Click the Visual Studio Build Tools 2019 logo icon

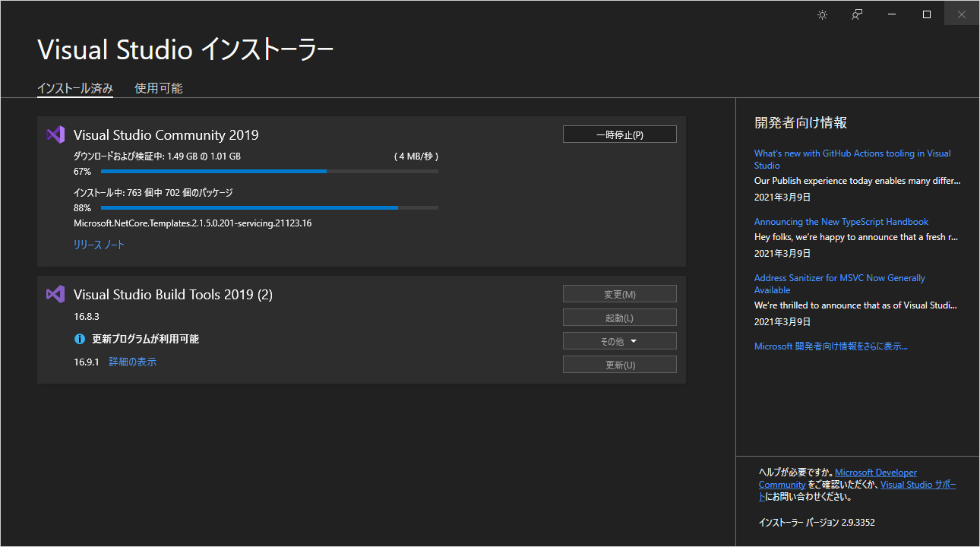tap(55, 294)
